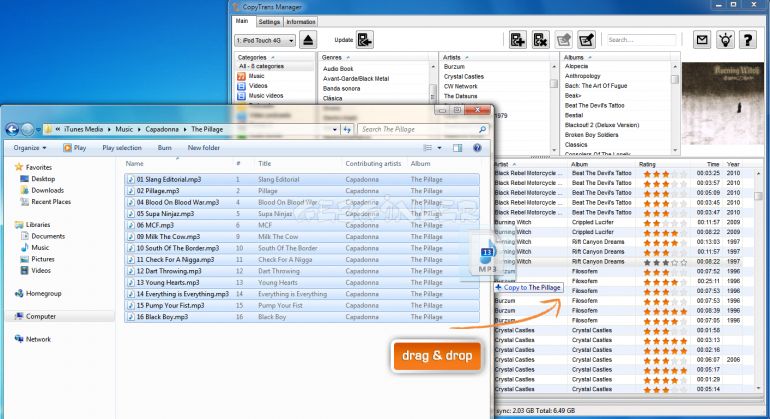Open the view options dropdown arrow in Explorer
The width and height of the screenshot is (770, 419).
(440, 148)
